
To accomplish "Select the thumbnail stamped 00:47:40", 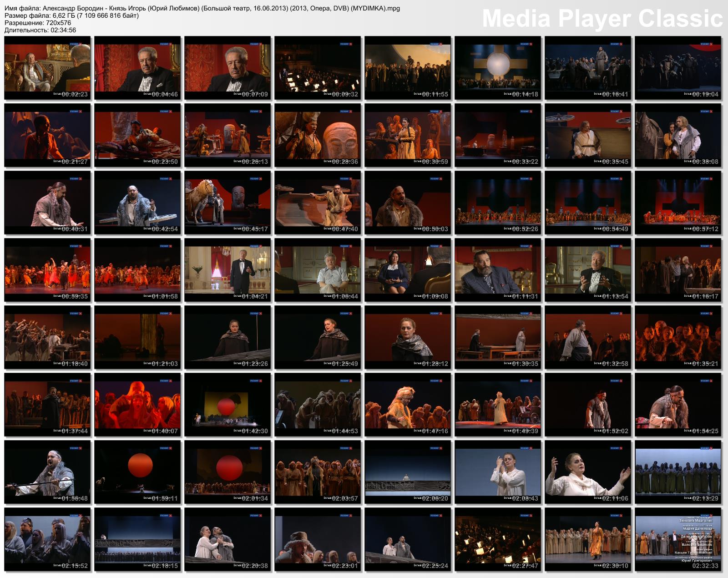I will (318, 203).
